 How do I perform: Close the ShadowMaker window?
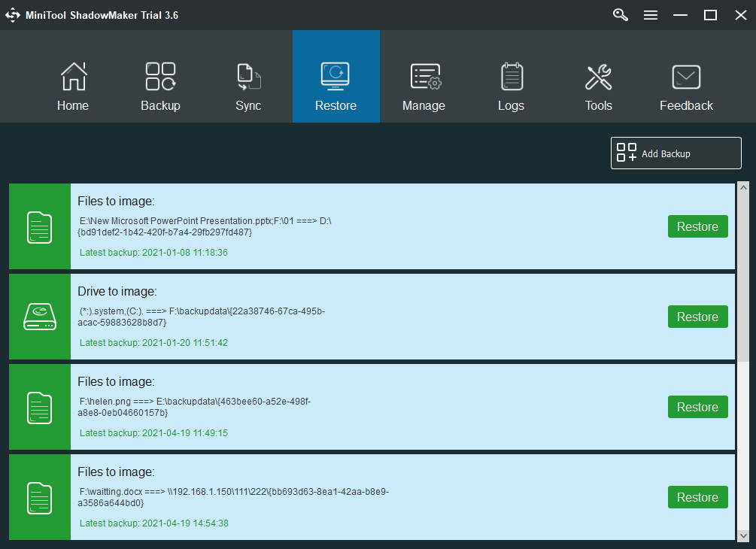740,16
